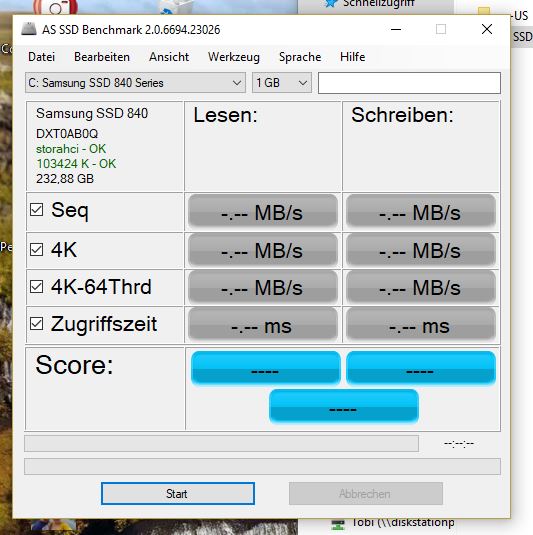Uncheck the 4K test checkbox

click(37, 249)
